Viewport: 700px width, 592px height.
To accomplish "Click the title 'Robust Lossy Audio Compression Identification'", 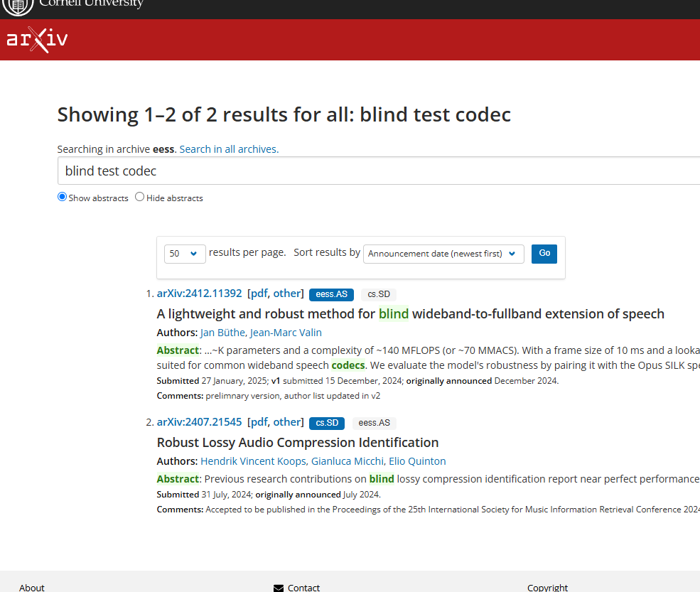I will (x=298, y=443).
